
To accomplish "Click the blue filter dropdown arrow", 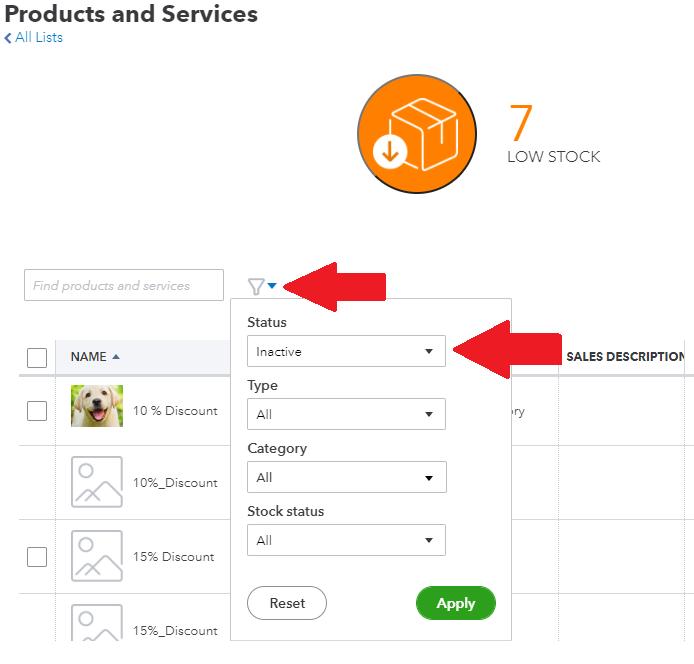I will [272, 287].
